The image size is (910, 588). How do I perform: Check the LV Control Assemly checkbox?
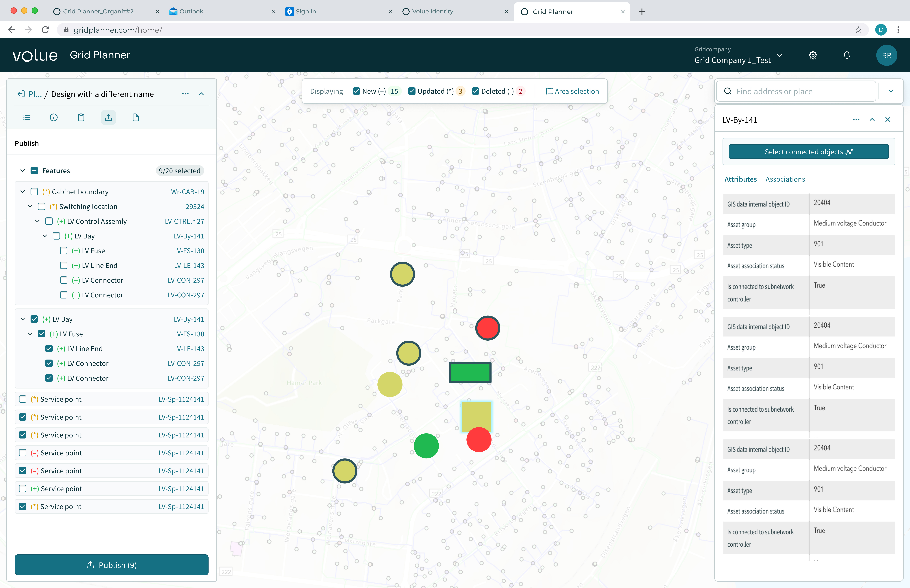point(49,221)
